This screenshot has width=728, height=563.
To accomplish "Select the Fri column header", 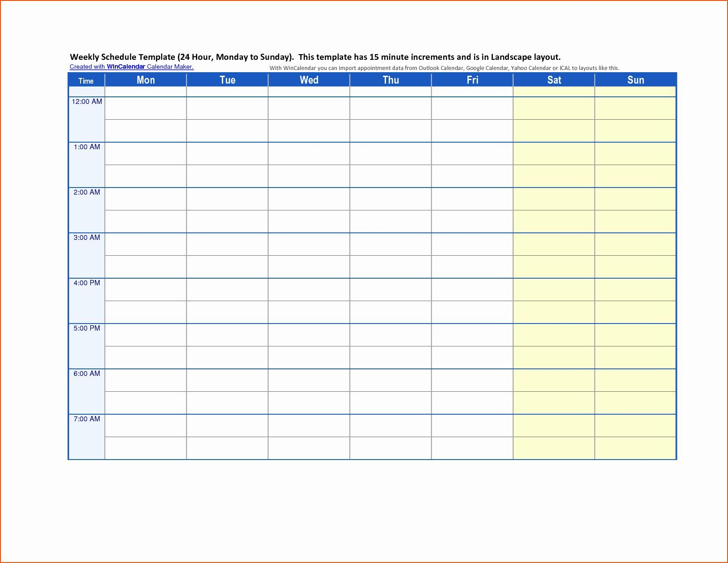I will click(472, 80).
